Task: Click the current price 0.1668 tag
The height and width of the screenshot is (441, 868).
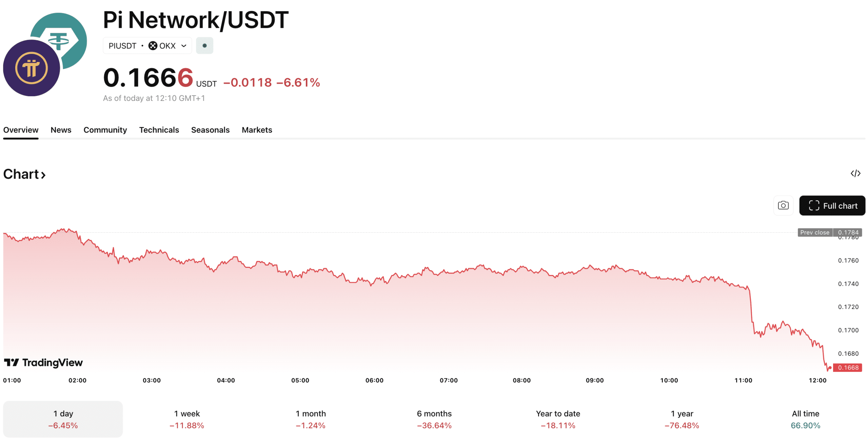Action: pos(847,367)
